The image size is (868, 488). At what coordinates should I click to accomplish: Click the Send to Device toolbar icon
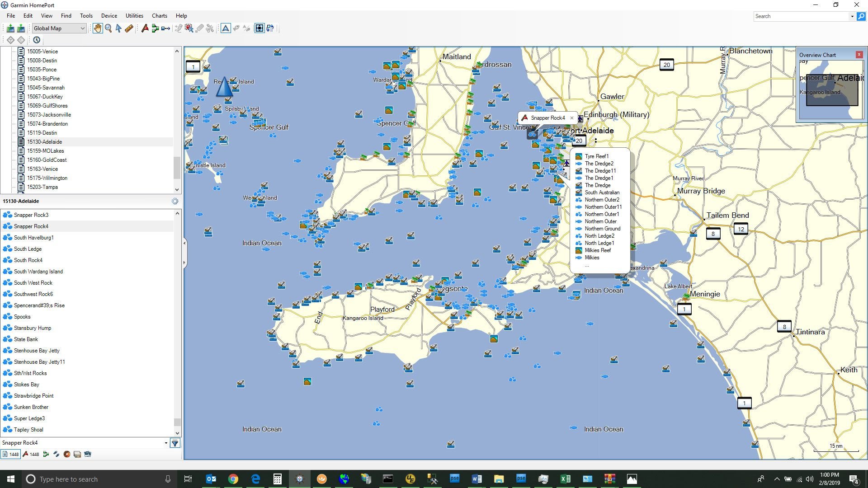point(21,28)
